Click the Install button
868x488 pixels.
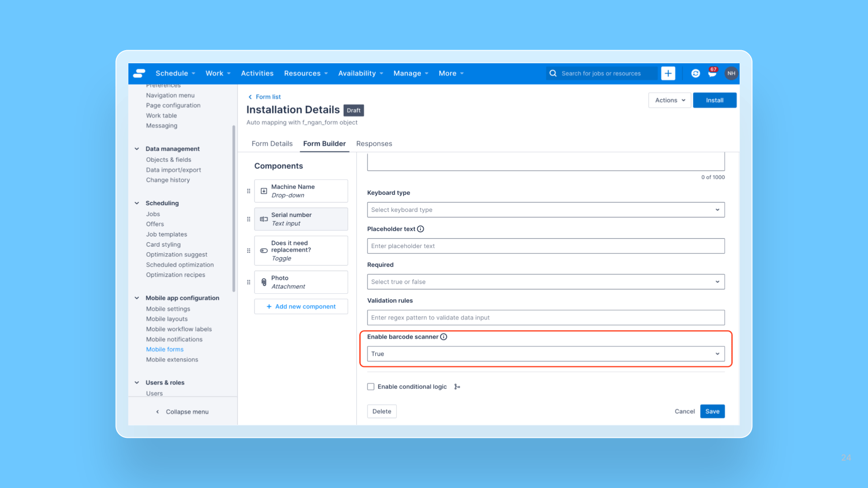click(x=715, y=100)
